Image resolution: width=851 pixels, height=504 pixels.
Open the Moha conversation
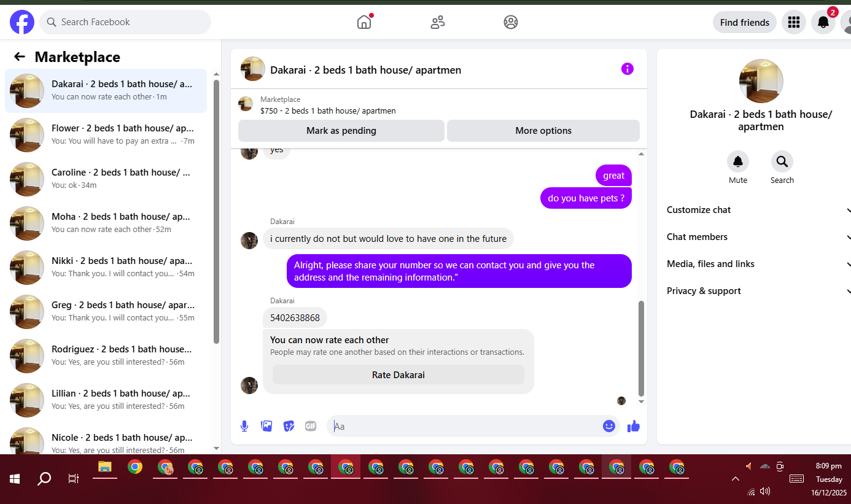tap(106, 223)
